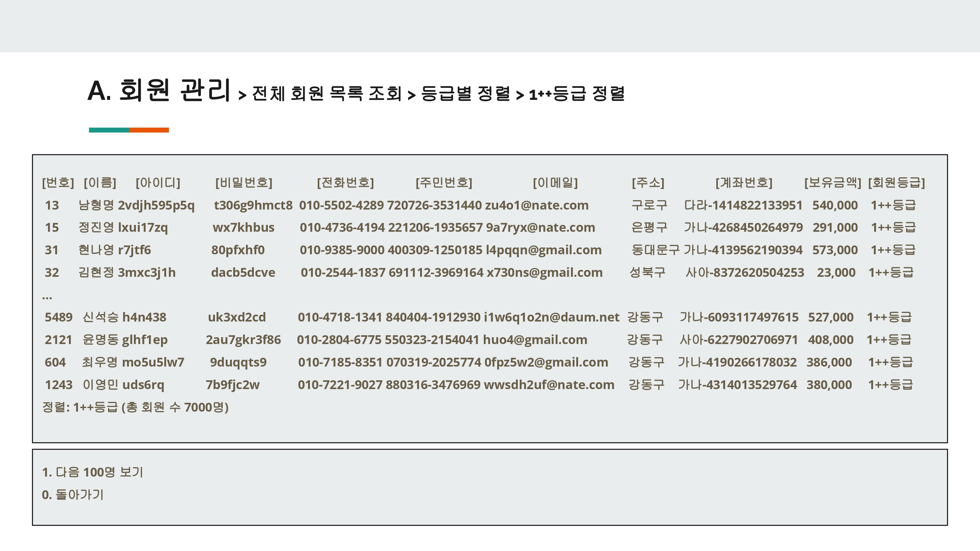This screenshot has width=980, height=551.
Task: Click balance 527,000
Action: click(x=831, y=317)
